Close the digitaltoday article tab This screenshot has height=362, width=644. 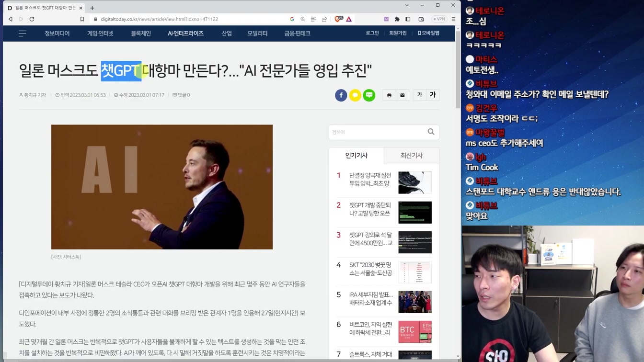click(x=80, y=8)
